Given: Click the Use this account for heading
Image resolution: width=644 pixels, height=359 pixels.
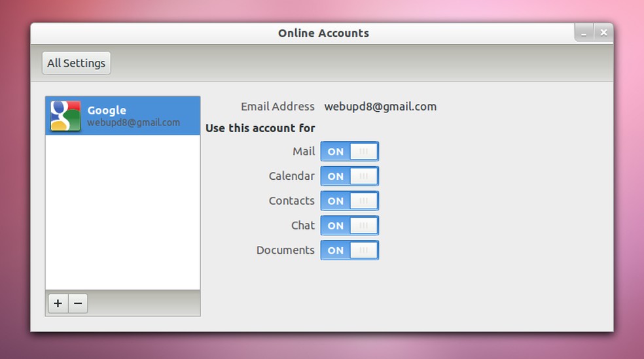Looking at the screenshot, I should point(260,128).
